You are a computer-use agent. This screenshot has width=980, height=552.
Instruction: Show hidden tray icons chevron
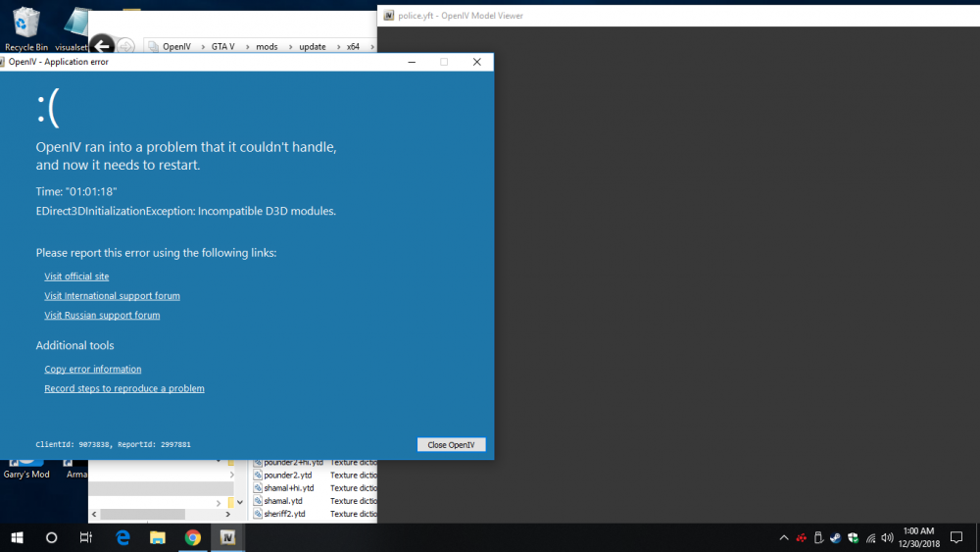pyautogui.click(x=784, y=537)
